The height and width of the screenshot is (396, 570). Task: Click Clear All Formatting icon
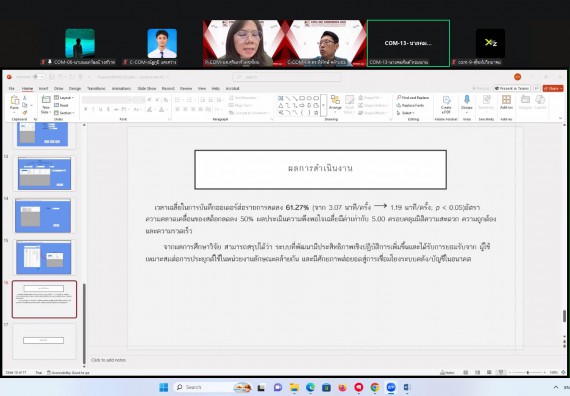point(165,99)
